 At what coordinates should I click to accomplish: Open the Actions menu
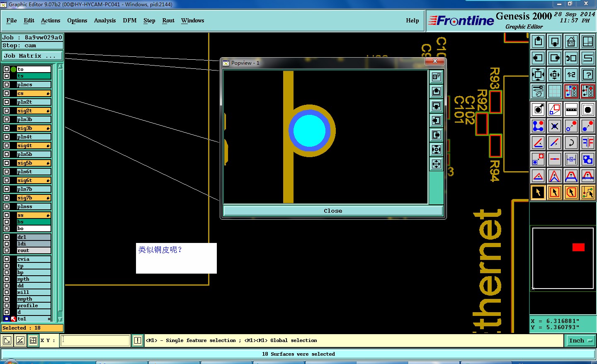pos(51,20)
